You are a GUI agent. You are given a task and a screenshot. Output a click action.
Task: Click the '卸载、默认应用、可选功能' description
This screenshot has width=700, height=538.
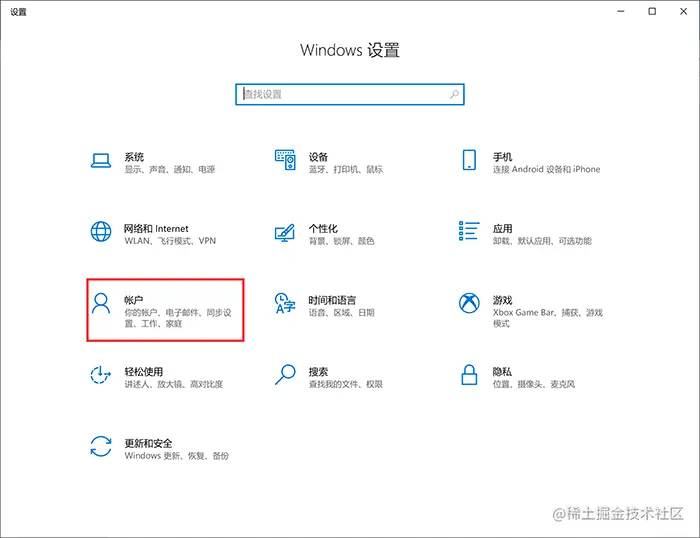542,241
